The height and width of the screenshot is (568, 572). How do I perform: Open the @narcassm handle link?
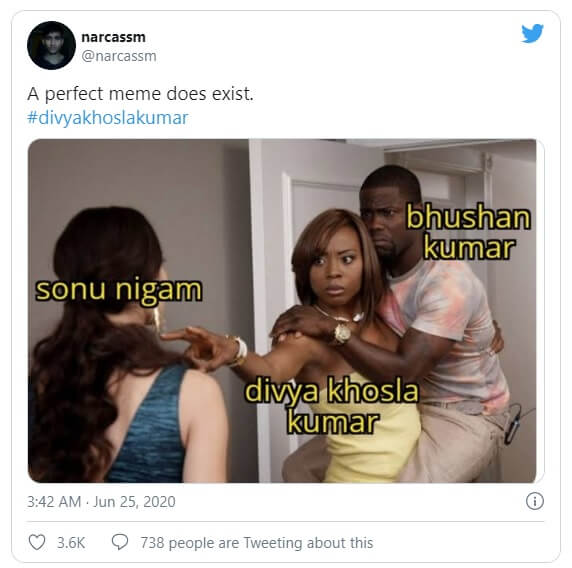[x=119, y=56]
